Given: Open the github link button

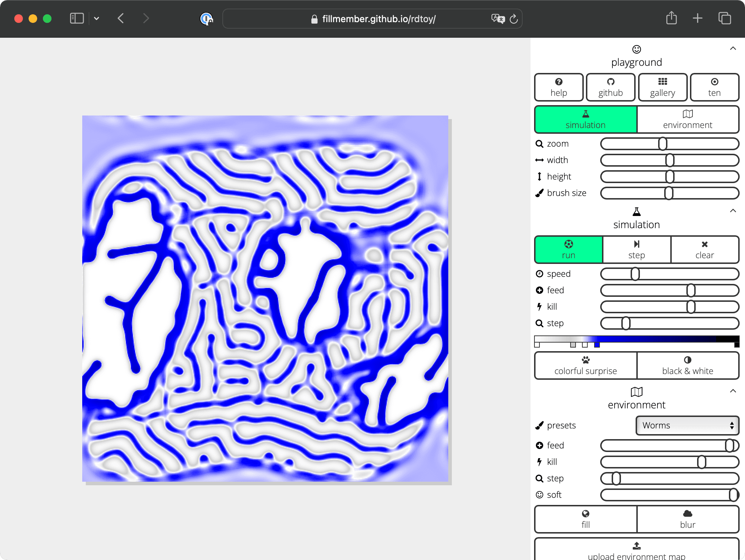Looking at the screenshot, I should click(611, 87).
